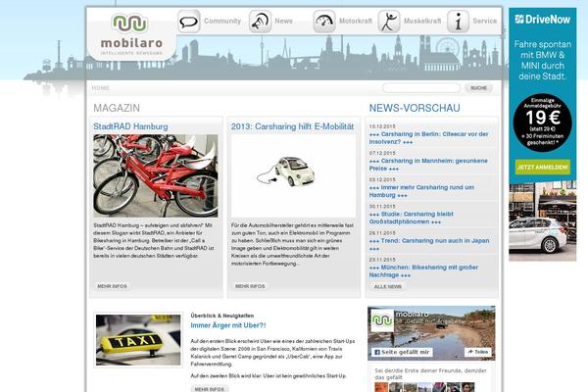Click the NEWS-VORSCHAU section heading

(415, 108)
